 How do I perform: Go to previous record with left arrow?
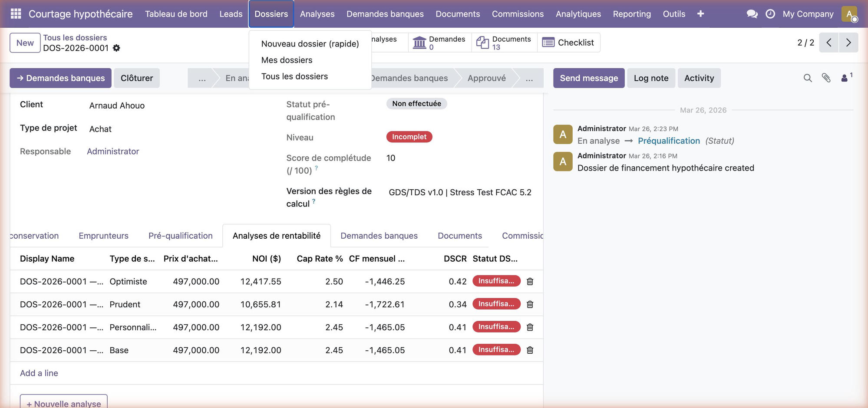pyautogui.click(x=828, y=43)
